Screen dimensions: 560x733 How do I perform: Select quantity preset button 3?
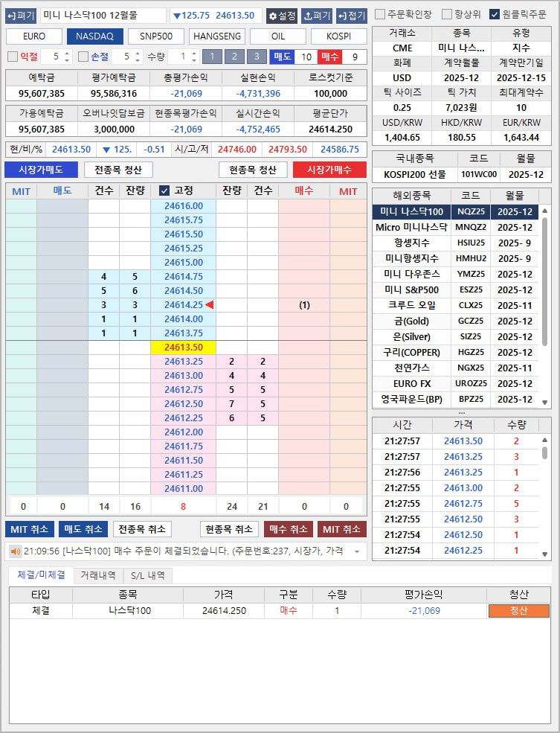257,57
